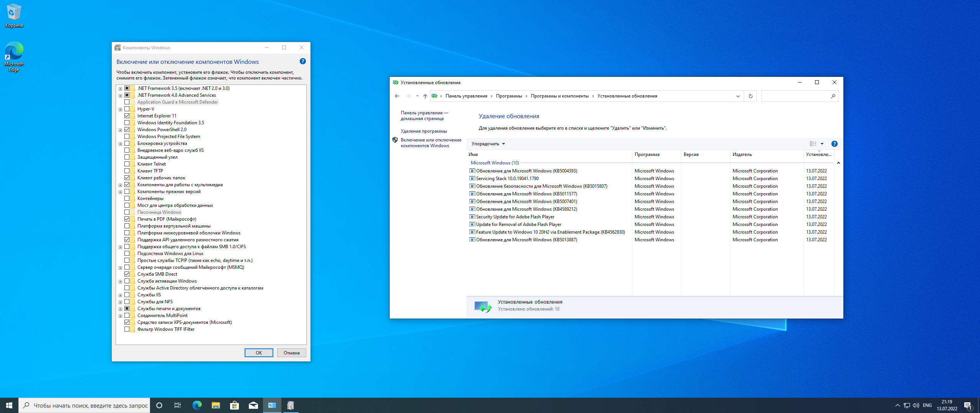Open the Recycle Bin desktop icon

(x=14, y=16)
